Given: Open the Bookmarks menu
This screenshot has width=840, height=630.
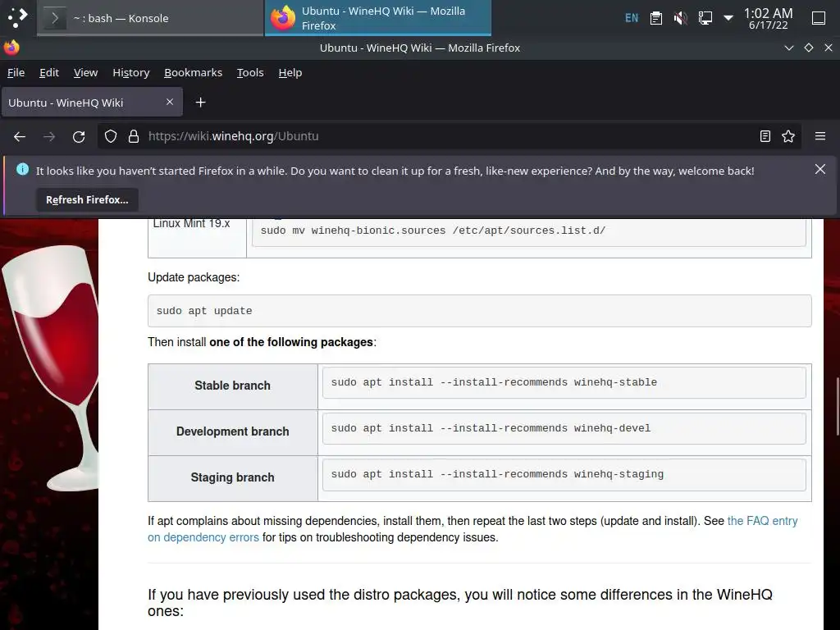Looking at the screenshot, I should 193,72.
